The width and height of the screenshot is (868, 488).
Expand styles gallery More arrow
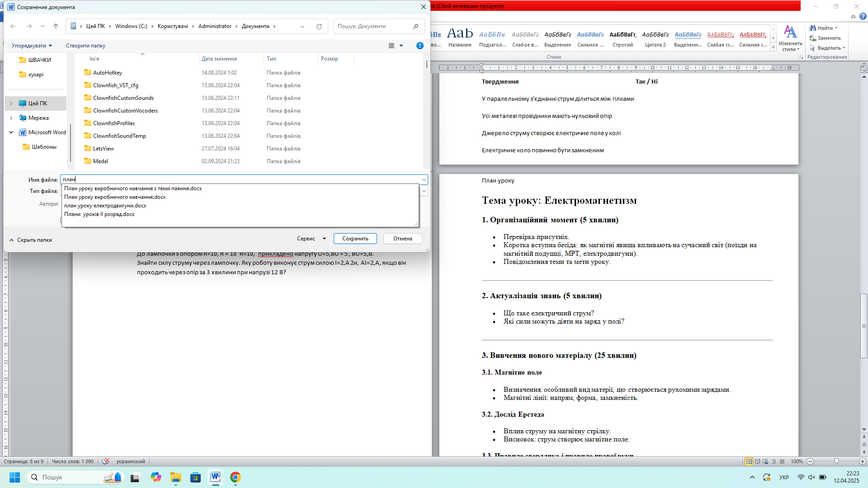pyautogui.click(x=774, y=47)
